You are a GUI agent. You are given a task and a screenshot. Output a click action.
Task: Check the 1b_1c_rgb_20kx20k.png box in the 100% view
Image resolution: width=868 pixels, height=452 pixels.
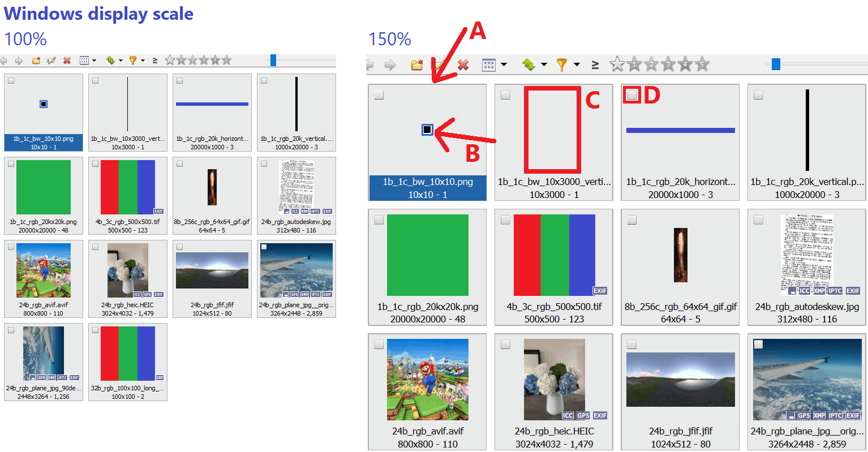point(11,164)
